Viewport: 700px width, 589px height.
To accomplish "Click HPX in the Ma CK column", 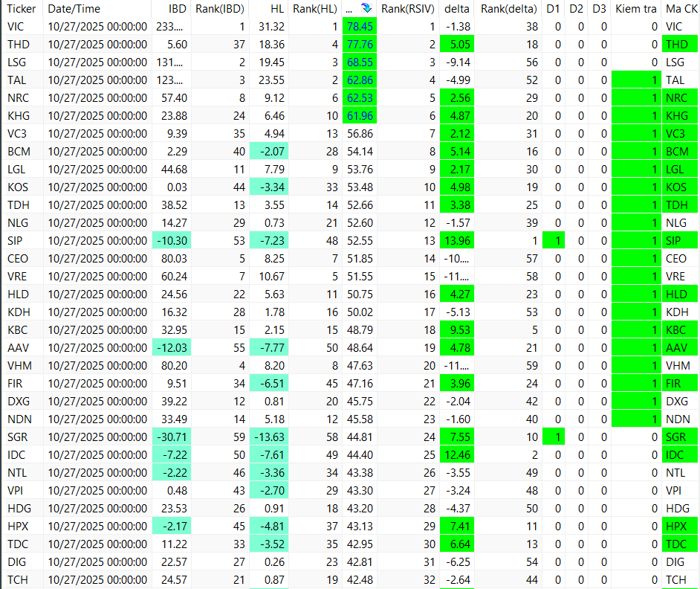I will click(680, 526).
